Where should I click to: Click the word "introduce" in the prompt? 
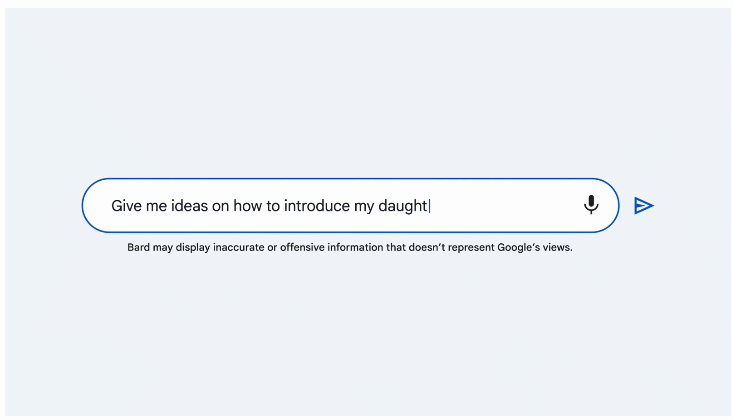pyautogui.click(x=316, y=205)
